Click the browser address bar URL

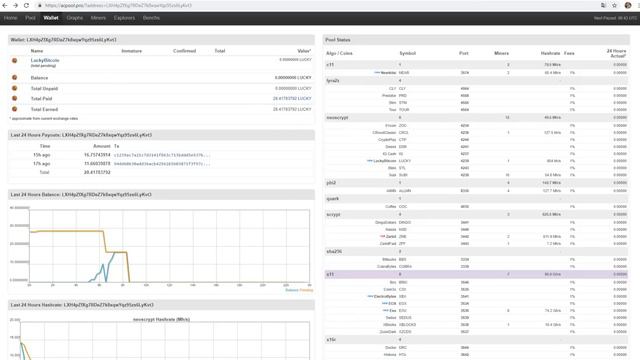[x=118, y=5]
